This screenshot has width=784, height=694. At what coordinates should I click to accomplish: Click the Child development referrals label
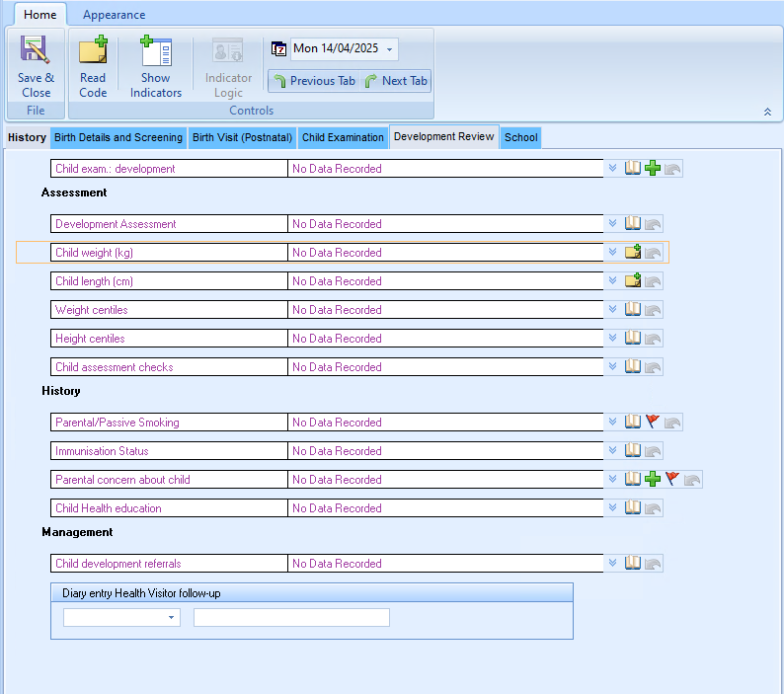click(x=118, y=564)
